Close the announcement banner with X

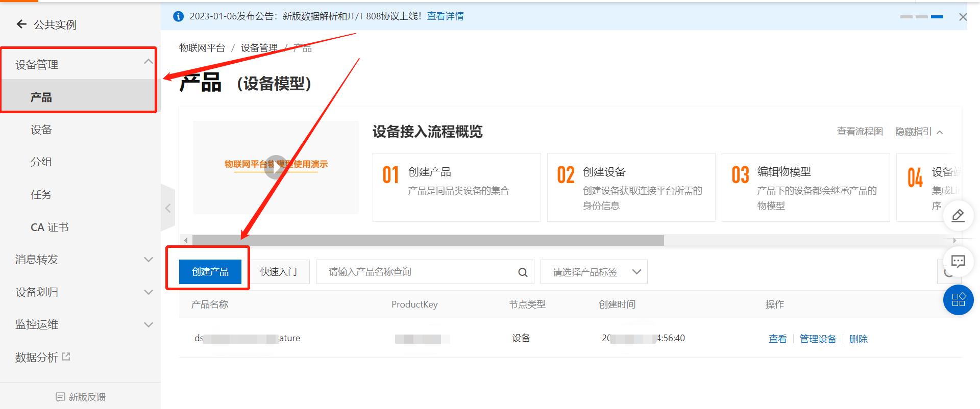coord(963,17)
